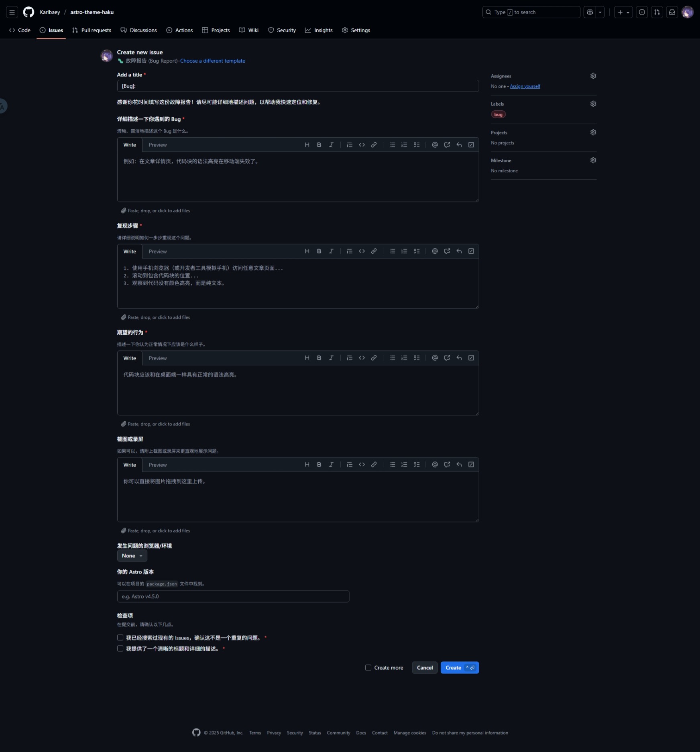Click mention @ icon in Bug description editor
The image size is (700, 752).
point(435,145)
